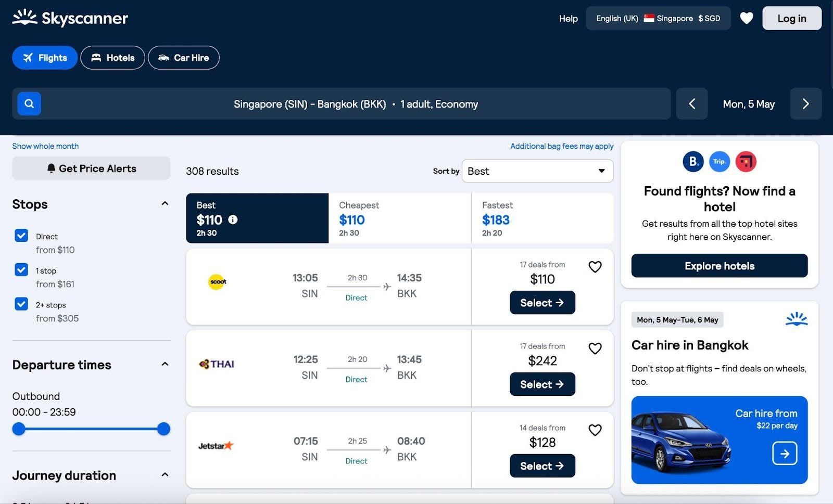Image resolution: width=833 pixels, height=504 pixels.
Task: Favorite the THAI flight using heart icon
Action: tap(595, 348)
